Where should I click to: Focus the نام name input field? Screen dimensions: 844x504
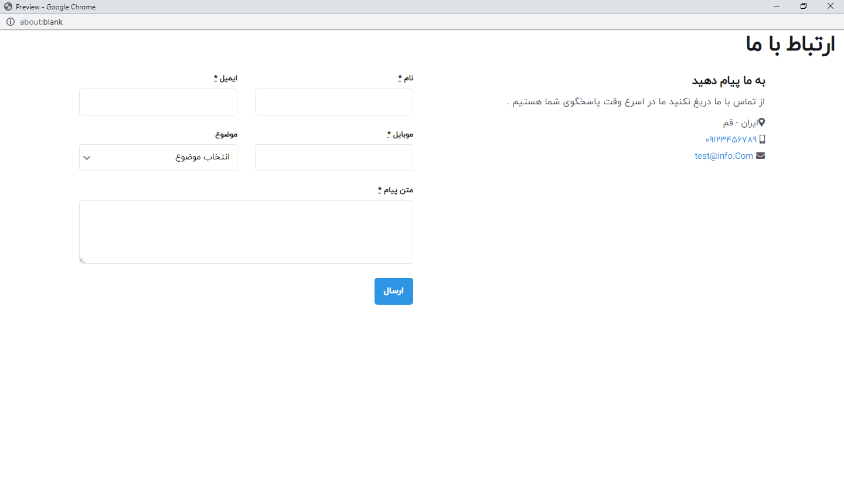pyautogui.click(x=334, y=102)
